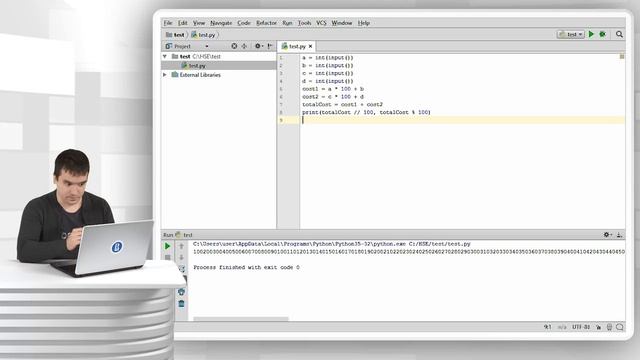640x360 pixels.
Task: Open the Refactor menu
Action: pyautogui.click(x=266, y=23)
